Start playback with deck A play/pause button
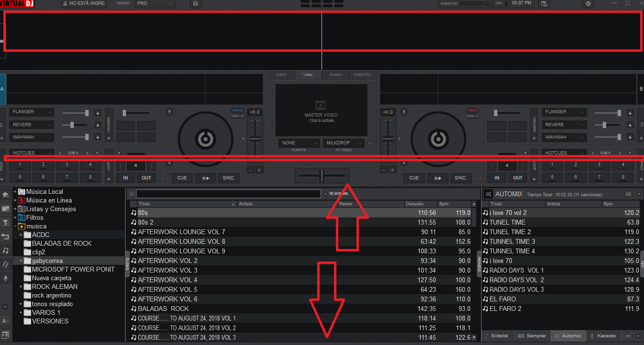Viewport: 644px width, 345px height. point(206,178)
